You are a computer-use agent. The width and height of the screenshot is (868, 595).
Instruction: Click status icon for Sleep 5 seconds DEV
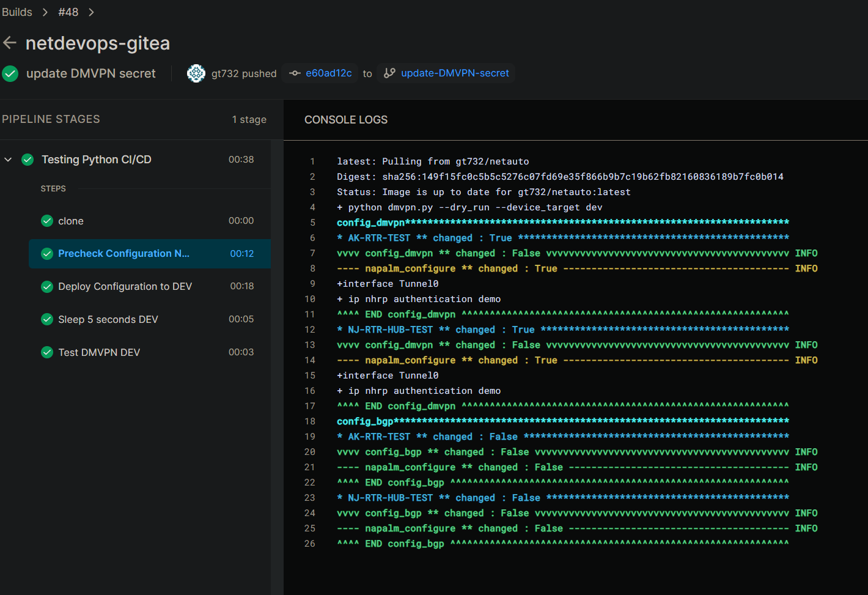click(x=47, y=319)
